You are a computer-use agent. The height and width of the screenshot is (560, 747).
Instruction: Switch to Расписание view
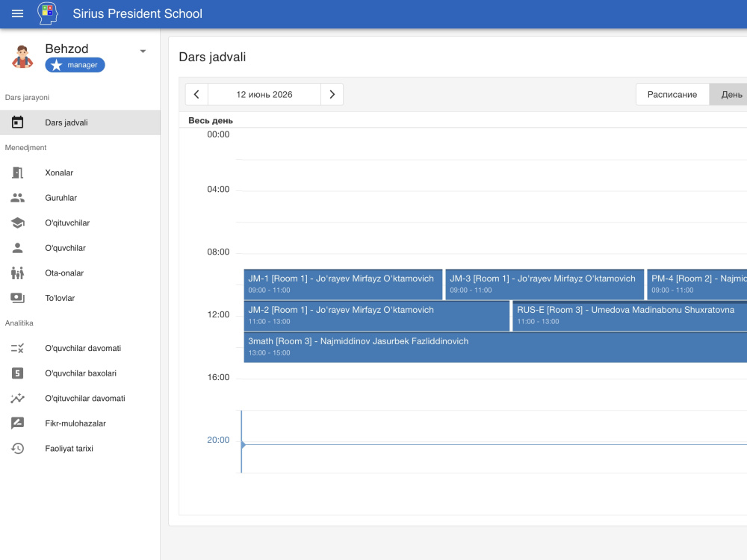(x=672, y=94)
